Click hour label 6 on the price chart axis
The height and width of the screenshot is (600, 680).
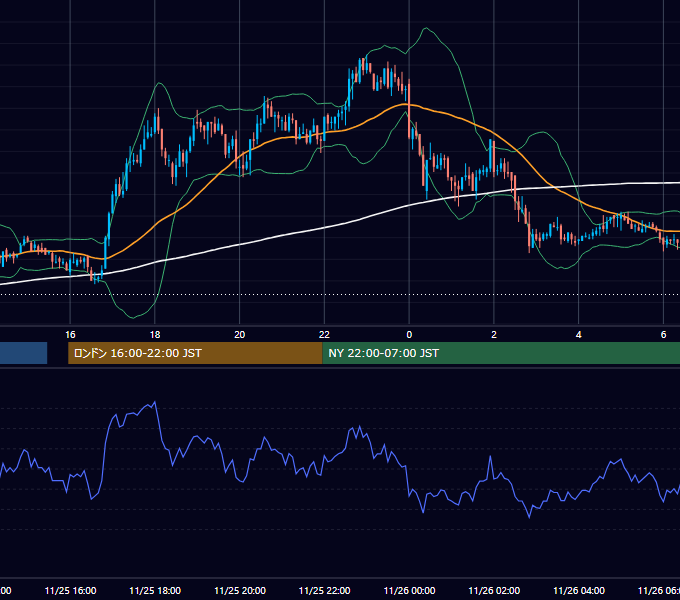(x=663, y=335)
